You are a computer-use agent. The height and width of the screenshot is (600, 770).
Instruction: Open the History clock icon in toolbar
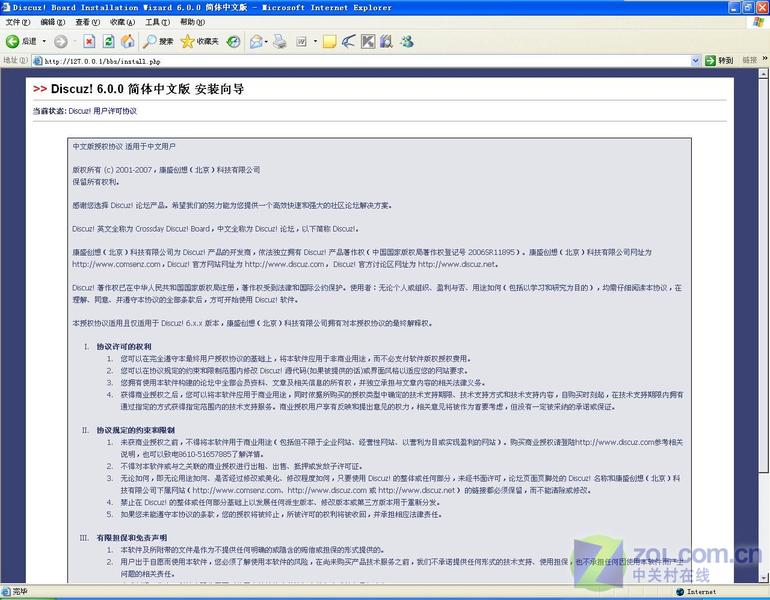(233, 41)
